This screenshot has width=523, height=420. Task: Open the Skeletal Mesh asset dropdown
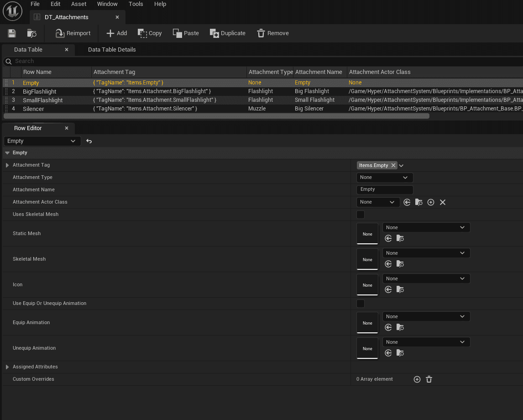point(426,253)
